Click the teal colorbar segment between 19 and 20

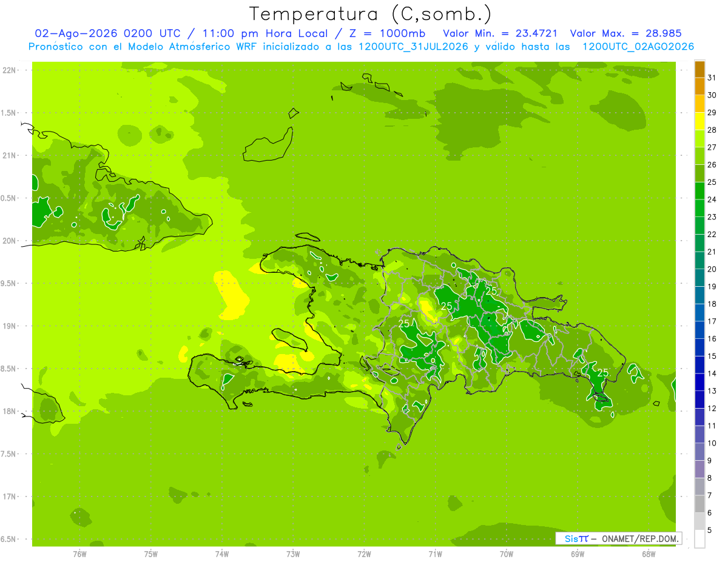pos(699,278)
